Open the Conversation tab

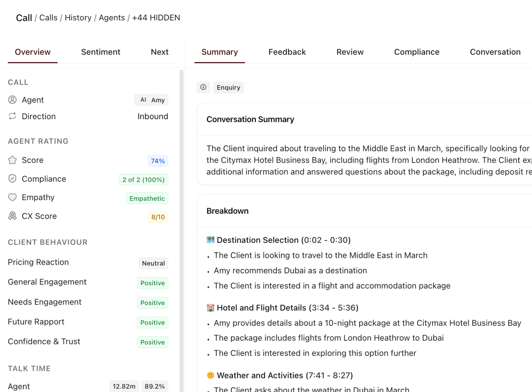point(495,52)
